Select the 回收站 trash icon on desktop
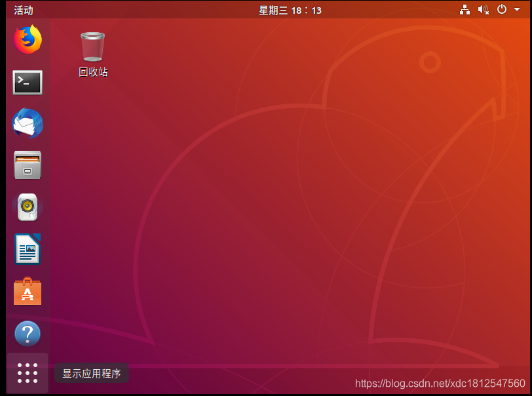 [x=93, y=54]
